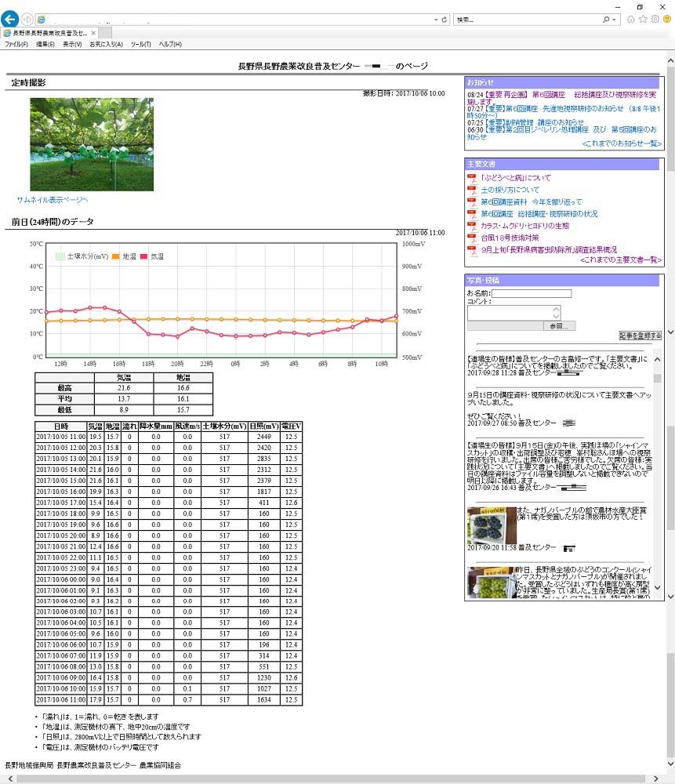Screen dimensions: 675x784
Task: Select the 2017/10/06 11:00 table row timestamp
Action: pyautogui.click(x=61, y=699)
